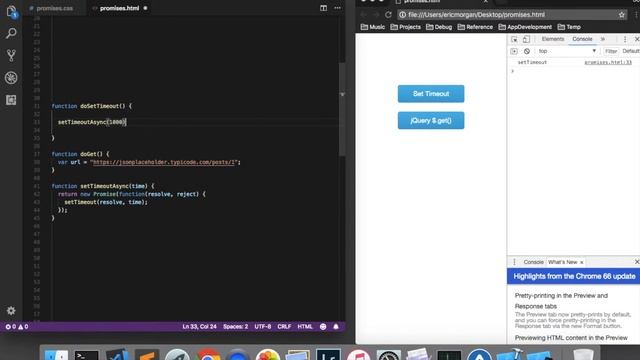The width and height of the screenshot is (640, 360).
Task: Open Terminal from the dock
Action: coord(86,354)
